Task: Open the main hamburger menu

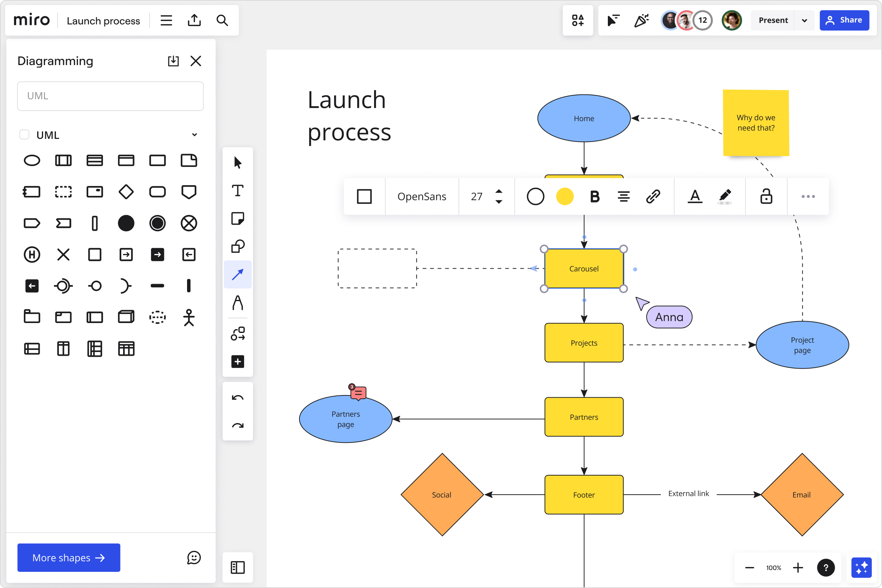Action: [x=166, y=20]
